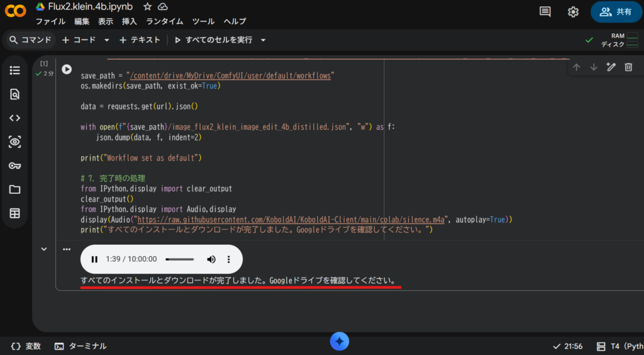
Task: Open the secrets key icon in sidebar
Action: pos(14,166)
